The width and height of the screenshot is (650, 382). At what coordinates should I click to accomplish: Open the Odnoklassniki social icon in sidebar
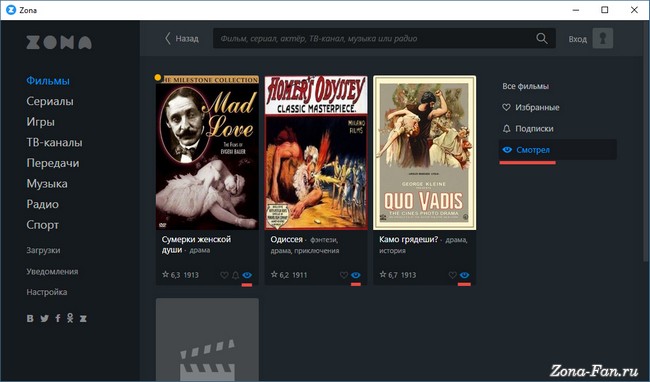click(70, 318)
